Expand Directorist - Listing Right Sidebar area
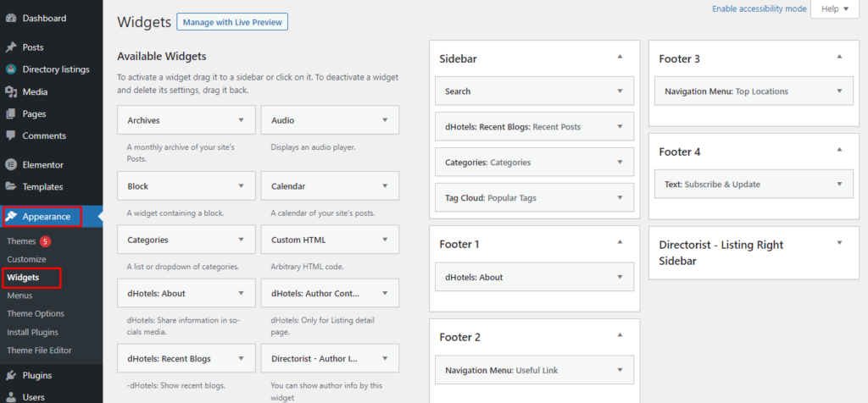The width and height of the screenshot is (868, 403). click(839, 243)
